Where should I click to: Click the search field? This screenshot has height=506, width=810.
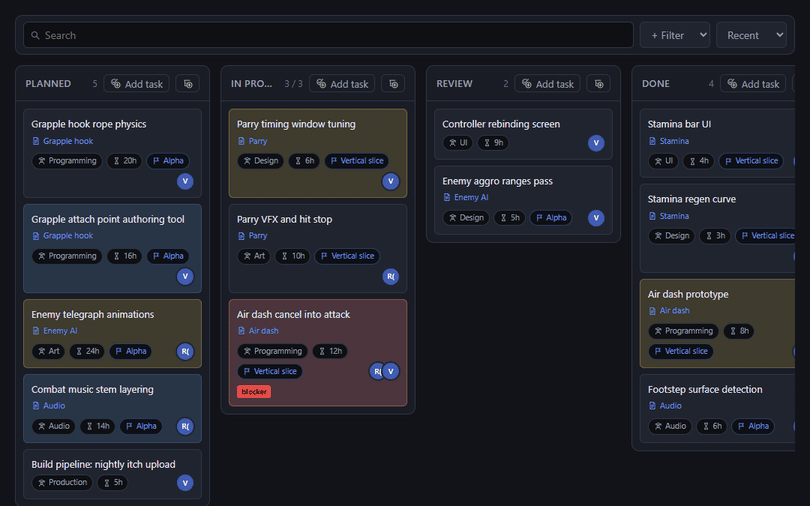328,35
